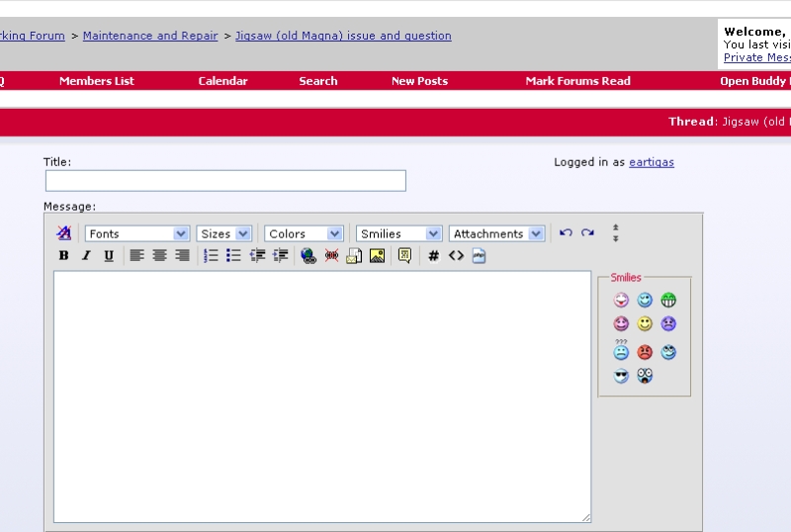Go to the Forum breadcrumb link

[33, 36]
